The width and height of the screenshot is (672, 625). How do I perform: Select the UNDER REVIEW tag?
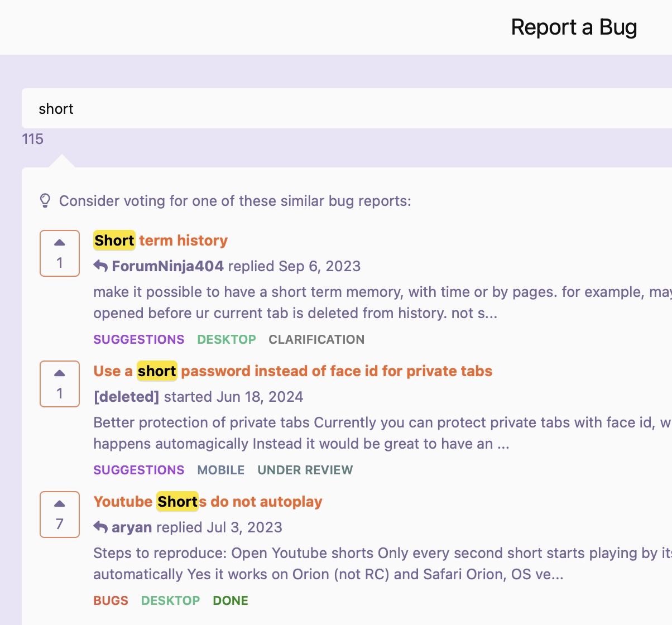click(305, 470)
